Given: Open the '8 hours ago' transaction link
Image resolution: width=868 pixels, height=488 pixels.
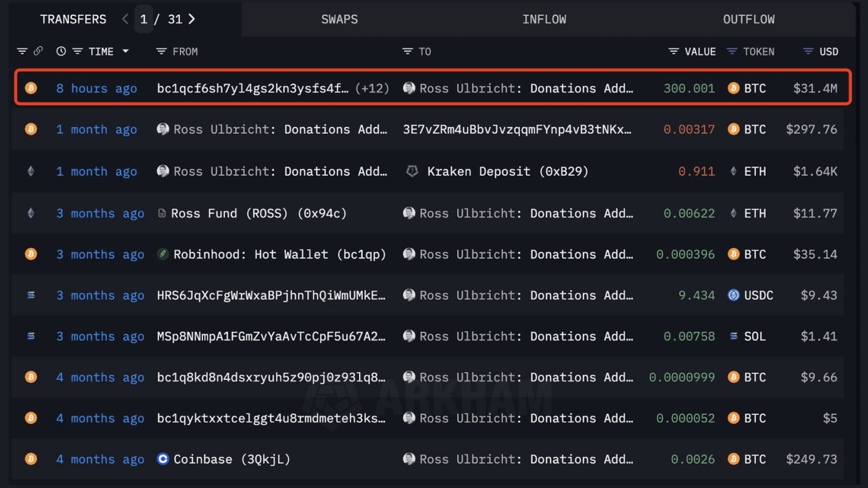Looking at the screenshot, I should pyautogui.click(x=97, y=88).
